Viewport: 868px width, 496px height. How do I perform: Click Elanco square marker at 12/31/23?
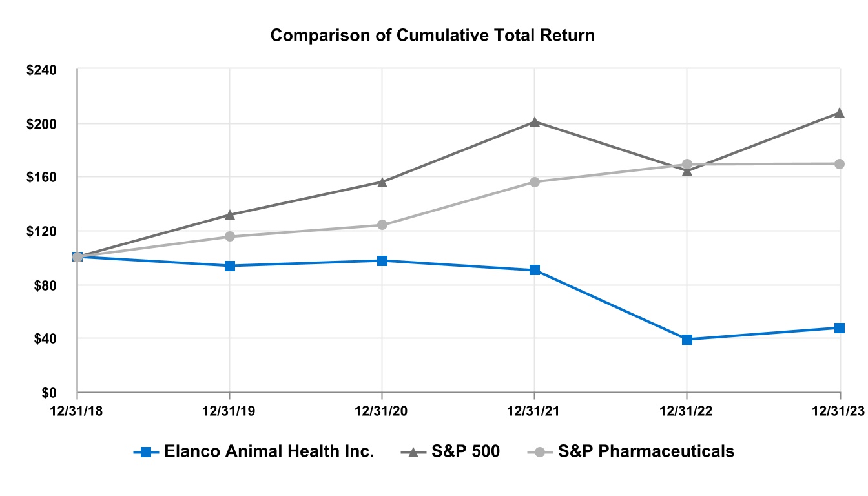coord(840,327)
